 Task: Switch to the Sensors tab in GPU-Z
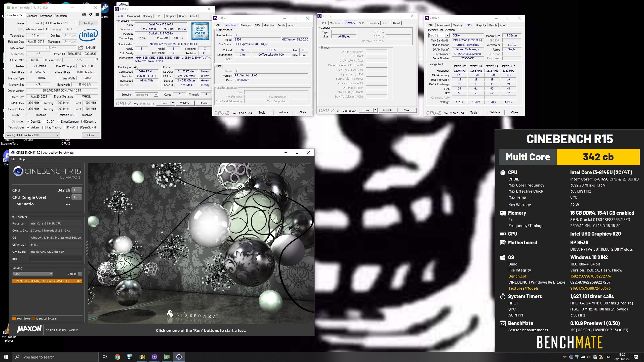point(32,16)
